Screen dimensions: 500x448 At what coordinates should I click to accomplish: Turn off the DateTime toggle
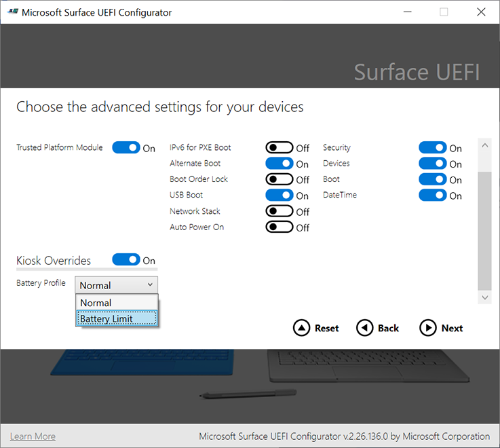click(x=432, y=195)
